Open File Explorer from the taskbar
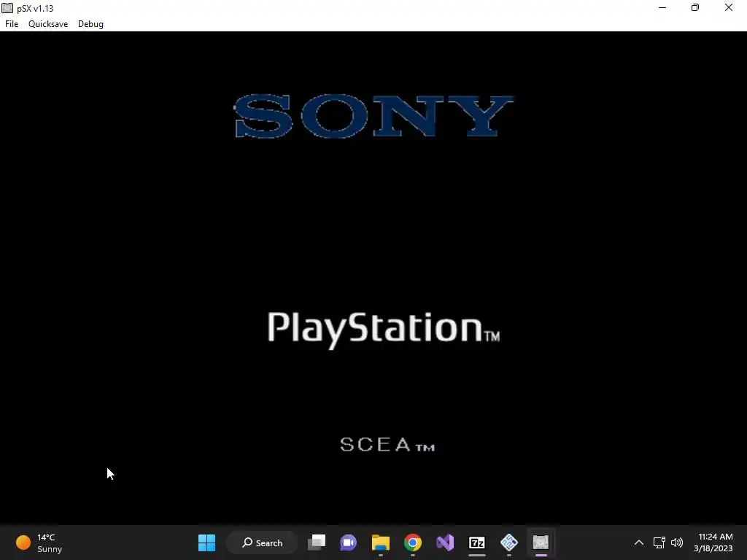The image size is (747, 560). tap(381, 542)
